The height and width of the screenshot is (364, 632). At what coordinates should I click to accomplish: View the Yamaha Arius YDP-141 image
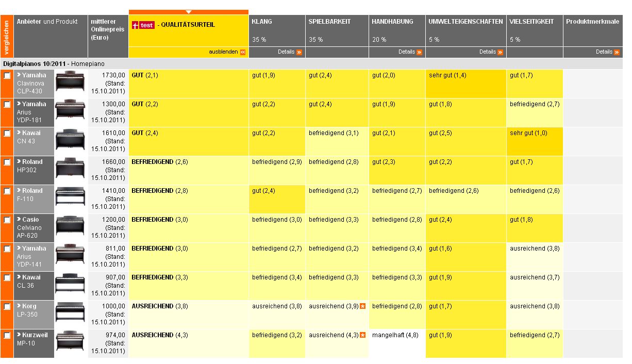[x=70, y=255]
